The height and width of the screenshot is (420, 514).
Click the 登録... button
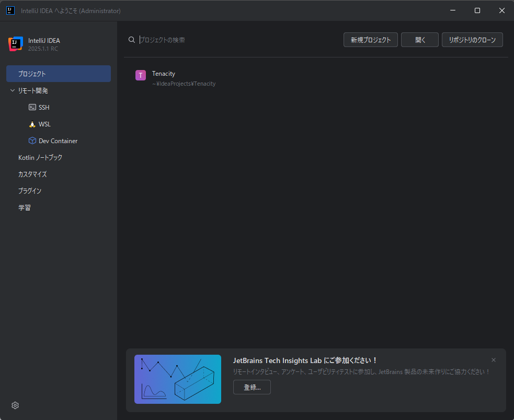252,387
